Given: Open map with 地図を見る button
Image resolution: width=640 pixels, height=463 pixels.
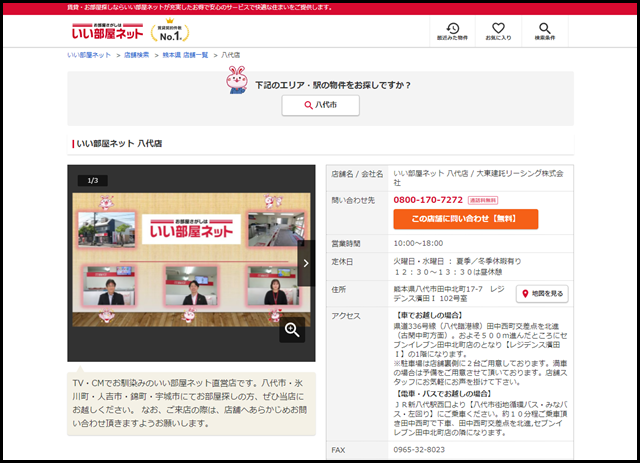Looking at the screenshot, I should tap(542, 294).
